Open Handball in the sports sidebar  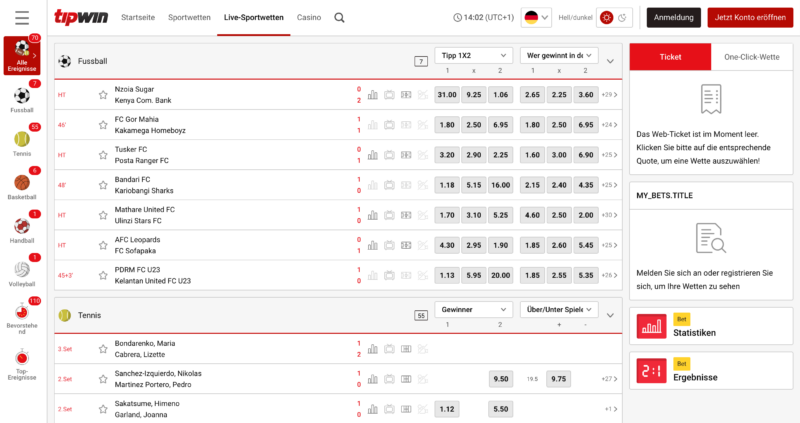(22, 230)
